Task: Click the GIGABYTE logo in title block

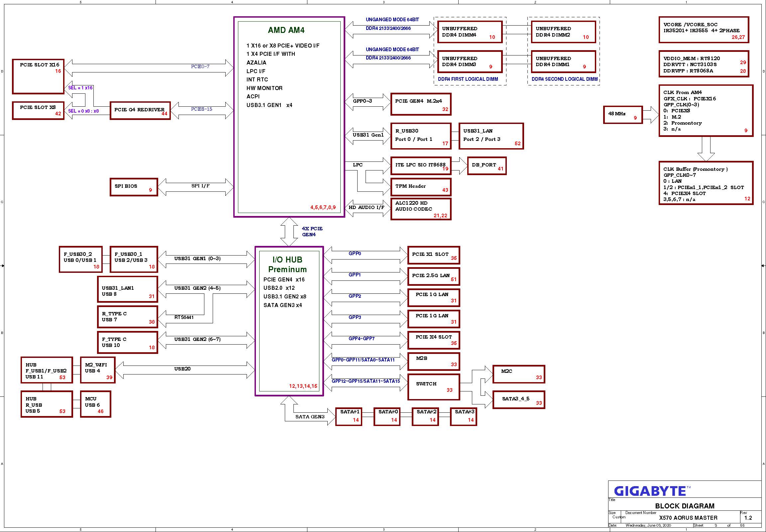Action: [650, 491]
